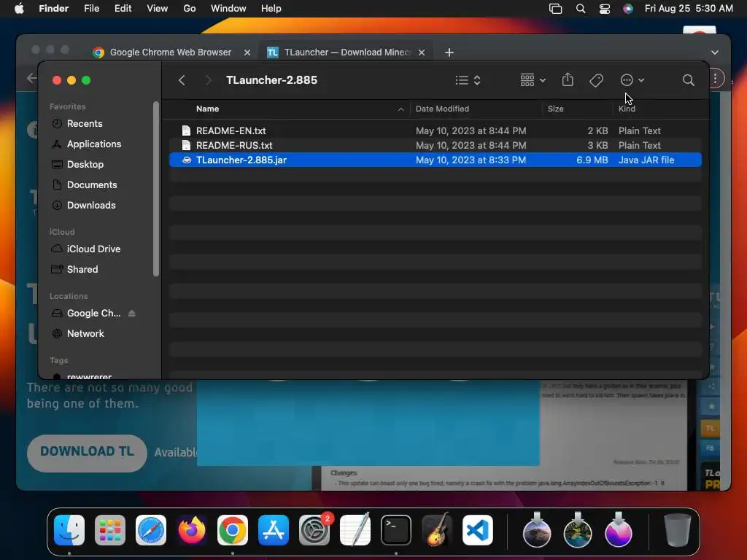Open the Help menu
The width and height of the screenshot is (747, 560).
271,8
